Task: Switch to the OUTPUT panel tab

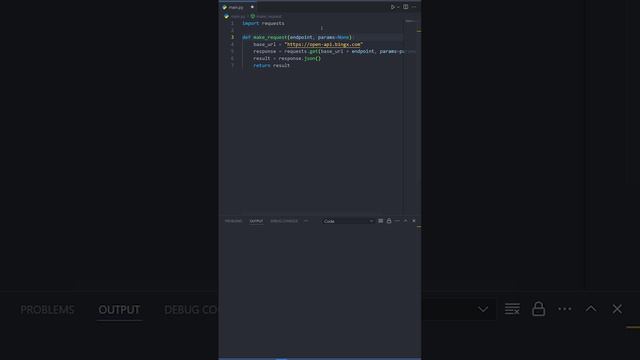Action: coord(256,221)
